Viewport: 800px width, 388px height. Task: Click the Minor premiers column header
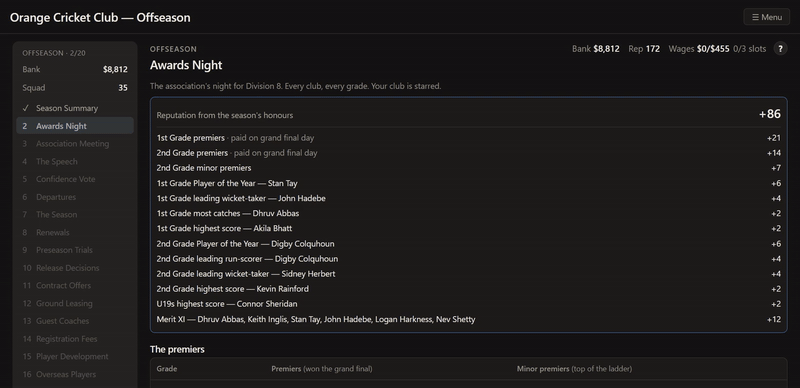tap(574, 369)
